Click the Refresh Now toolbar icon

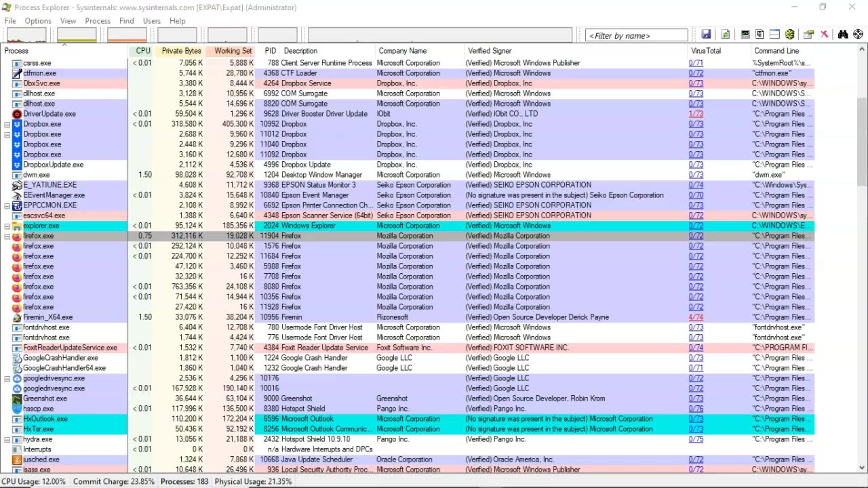click(725, 35)
